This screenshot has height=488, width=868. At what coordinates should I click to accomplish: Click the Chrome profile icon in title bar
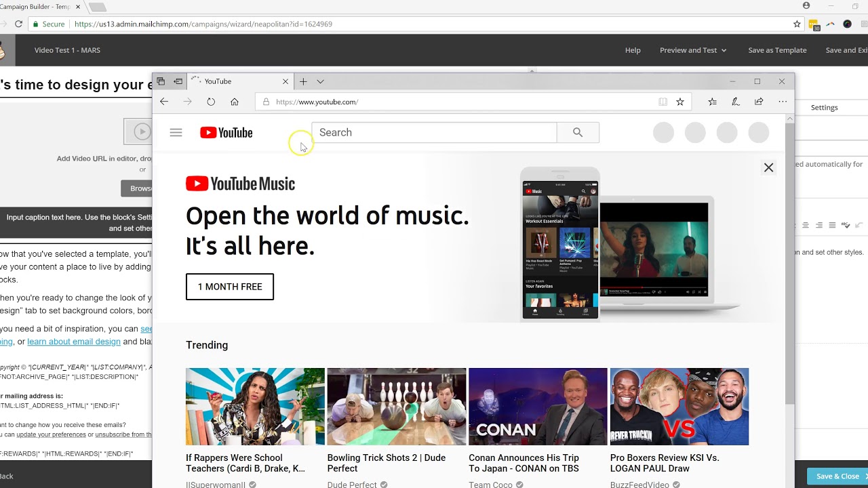[x=806, y=5]
